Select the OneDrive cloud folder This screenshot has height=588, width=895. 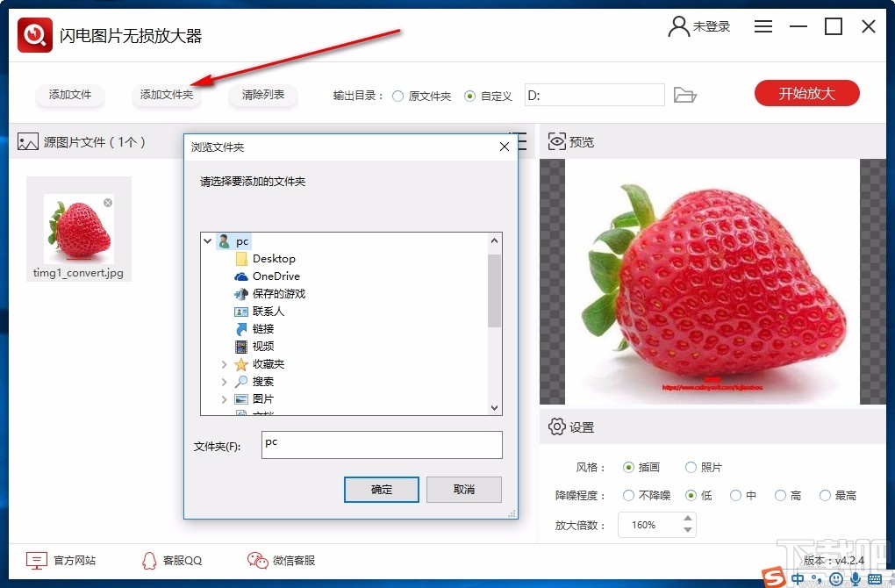pyautogui.click(x=267, y=276)
